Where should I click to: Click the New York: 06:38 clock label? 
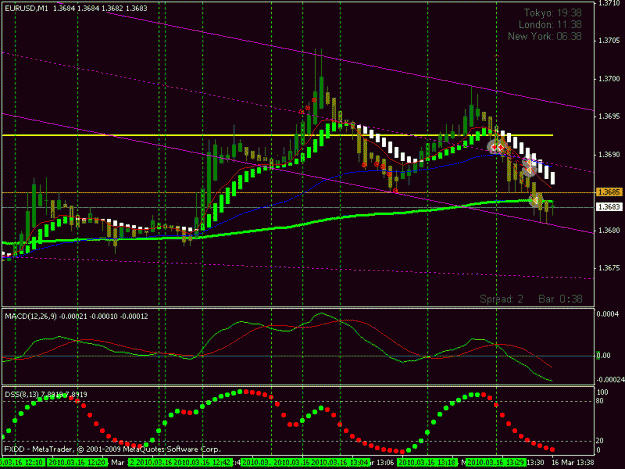(x=544, y=36)
